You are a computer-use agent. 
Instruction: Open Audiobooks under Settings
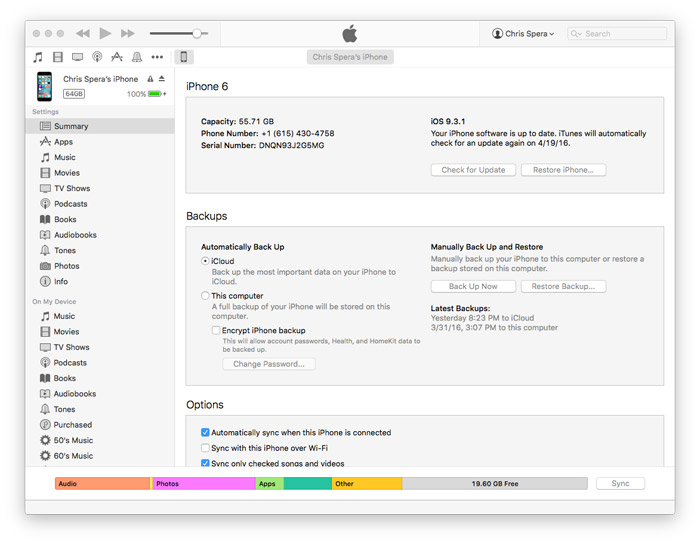(100, 235)
